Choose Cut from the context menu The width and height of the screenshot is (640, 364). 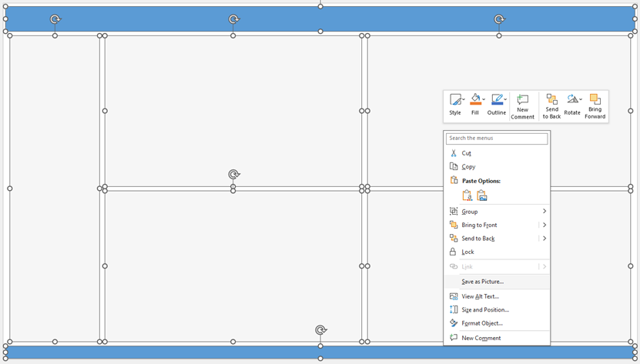pos(497,153)
